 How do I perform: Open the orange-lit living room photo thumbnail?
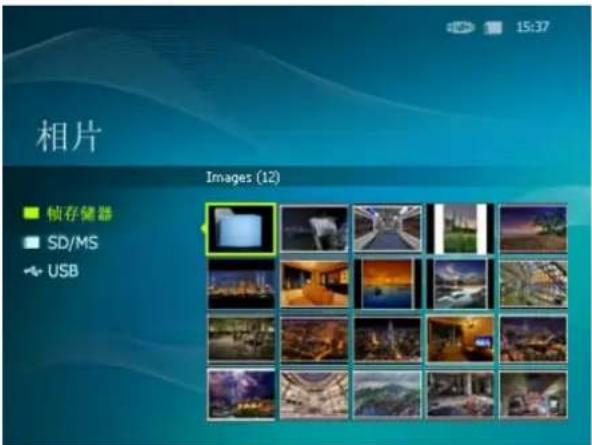(314, 284)
